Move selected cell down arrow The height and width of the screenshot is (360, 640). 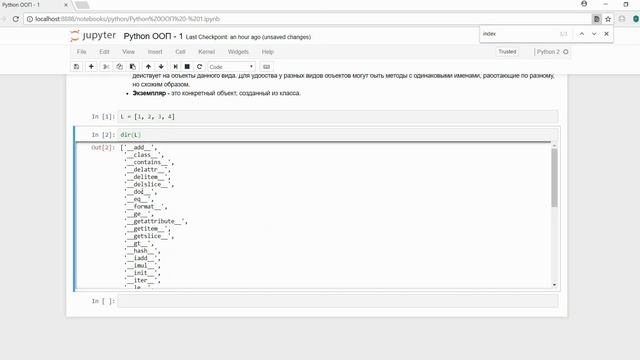[x=161, y=67]
